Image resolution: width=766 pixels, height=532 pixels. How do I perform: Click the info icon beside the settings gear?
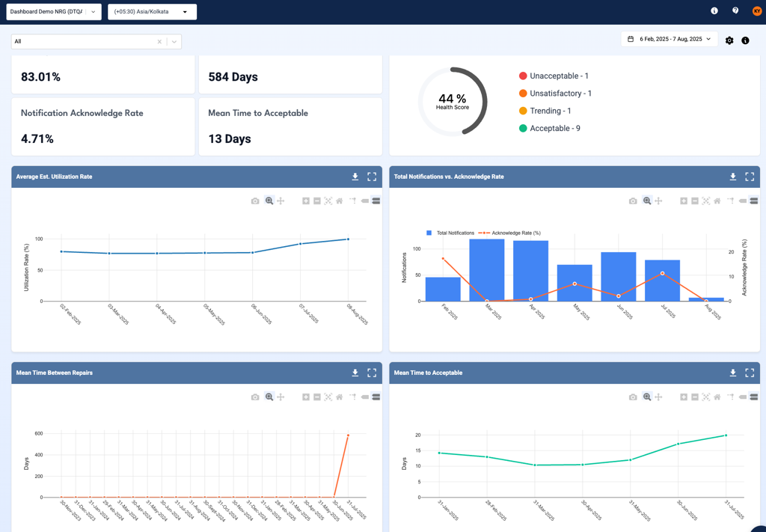(745, 40)
